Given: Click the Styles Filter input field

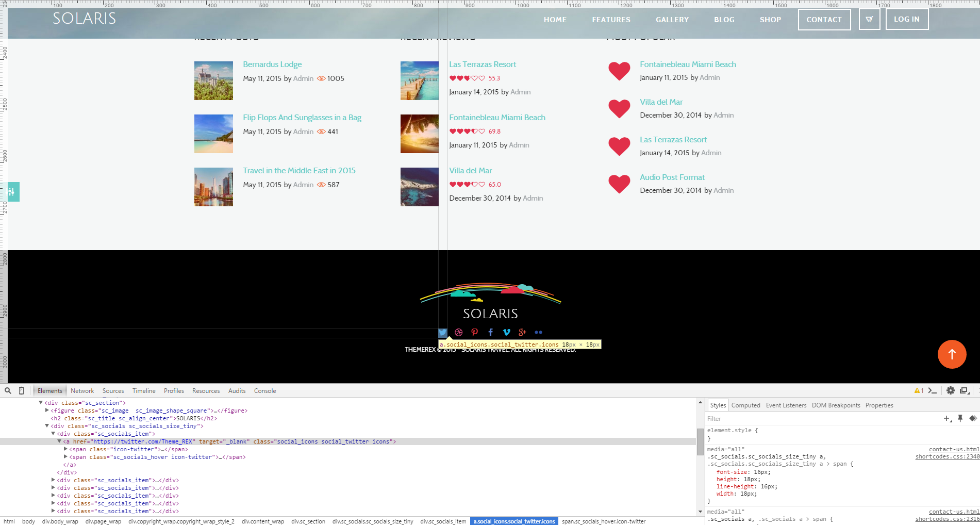Looking at the screenshot, I should (x=820, y=419).
